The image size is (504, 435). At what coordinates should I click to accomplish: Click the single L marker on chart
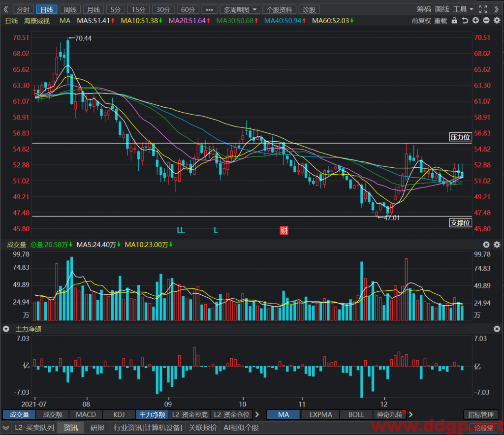[x=216, y=230]
